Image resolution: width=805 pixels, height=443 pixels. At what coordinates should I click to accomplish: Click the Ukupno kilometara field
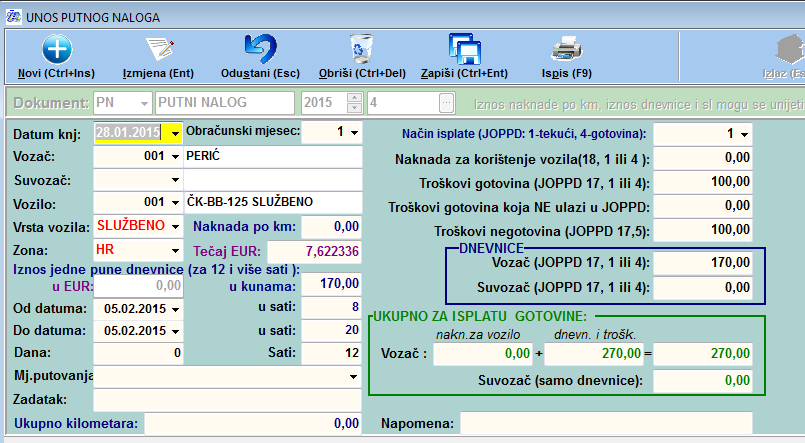point(253,423)
